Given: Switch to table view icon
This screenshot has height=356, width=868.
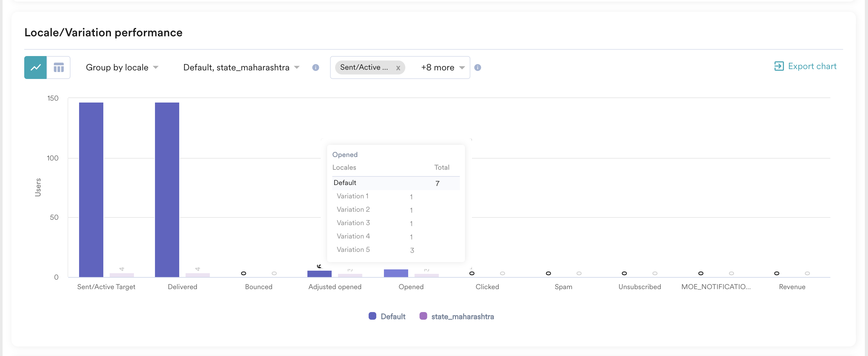Looking at the screenshot, I should [59, 67].
